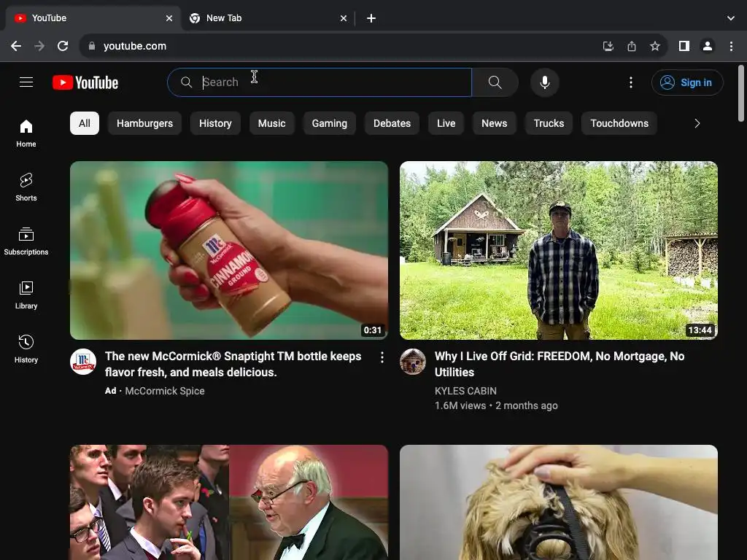Select the Debates filter chip

click(392, 123)
